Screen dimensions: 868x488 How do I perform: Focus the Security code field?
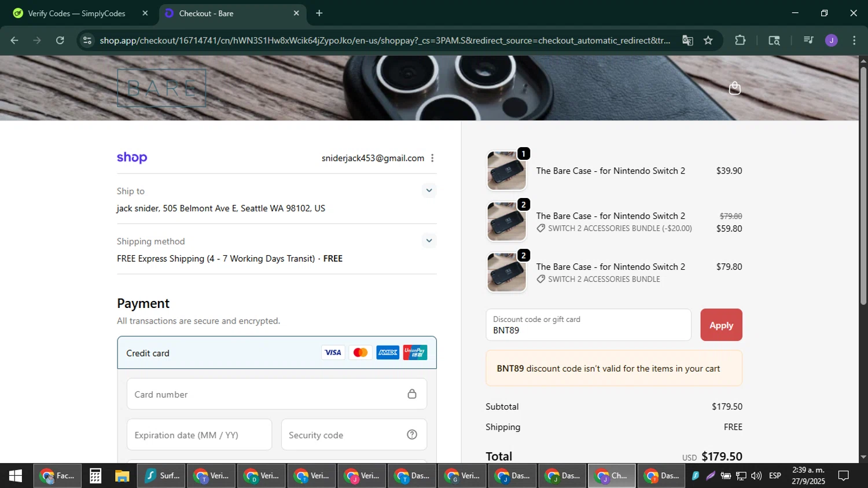(354, 435)
